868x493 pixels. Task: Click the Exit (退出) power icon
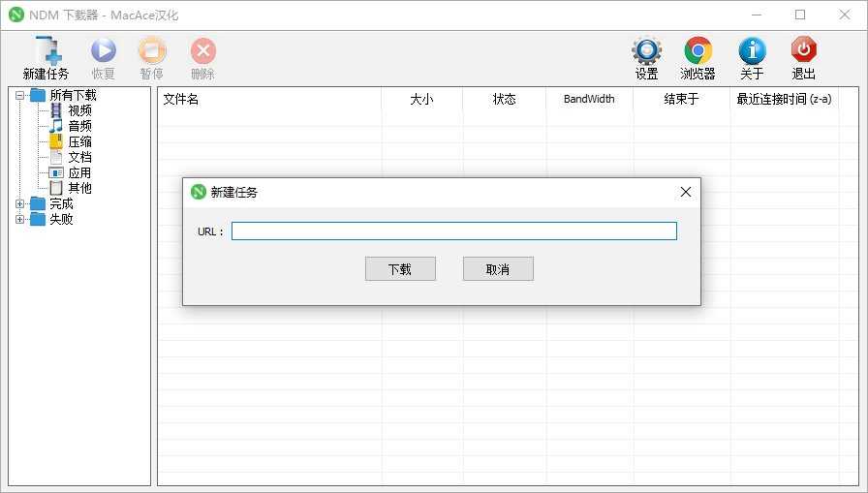point(803,52)
